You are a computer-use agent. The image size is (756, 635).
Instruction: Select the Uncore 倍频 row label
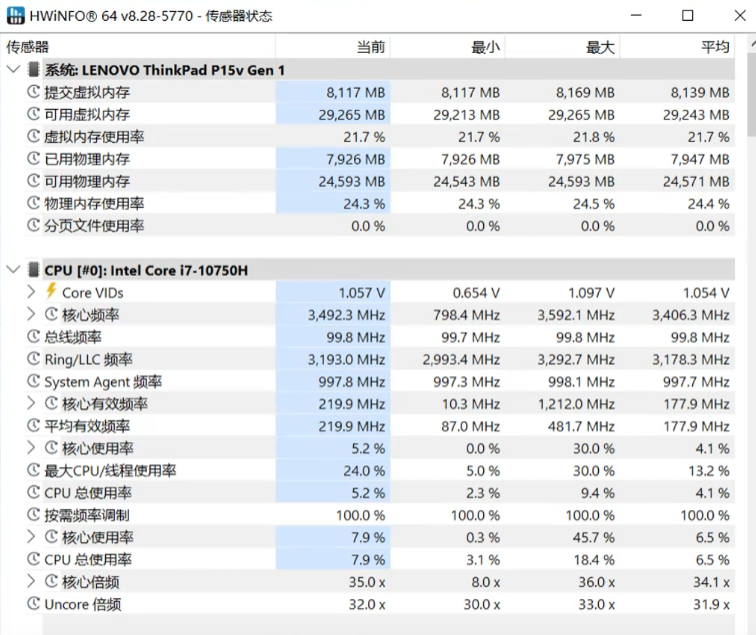[x=83, y=604]
